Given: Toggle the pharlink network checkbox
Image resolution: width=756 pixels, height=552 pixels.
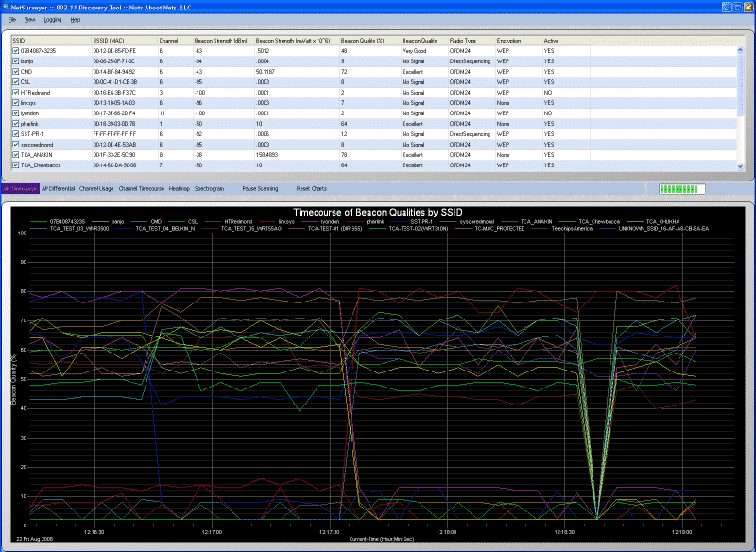Looking at the screenshot, I should click(15, 124).
